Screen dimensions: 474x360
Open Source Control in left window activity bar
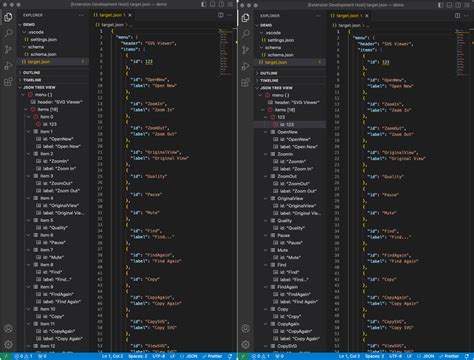(8, 49)
